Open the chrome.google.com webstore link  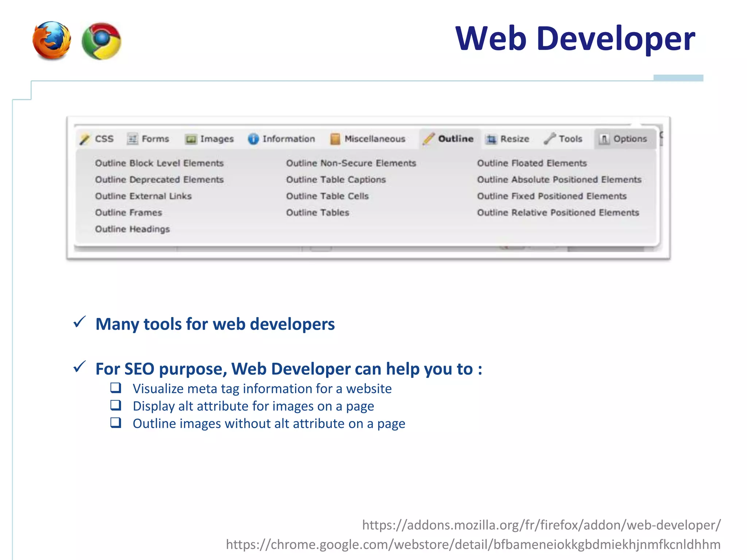point(473,545)
